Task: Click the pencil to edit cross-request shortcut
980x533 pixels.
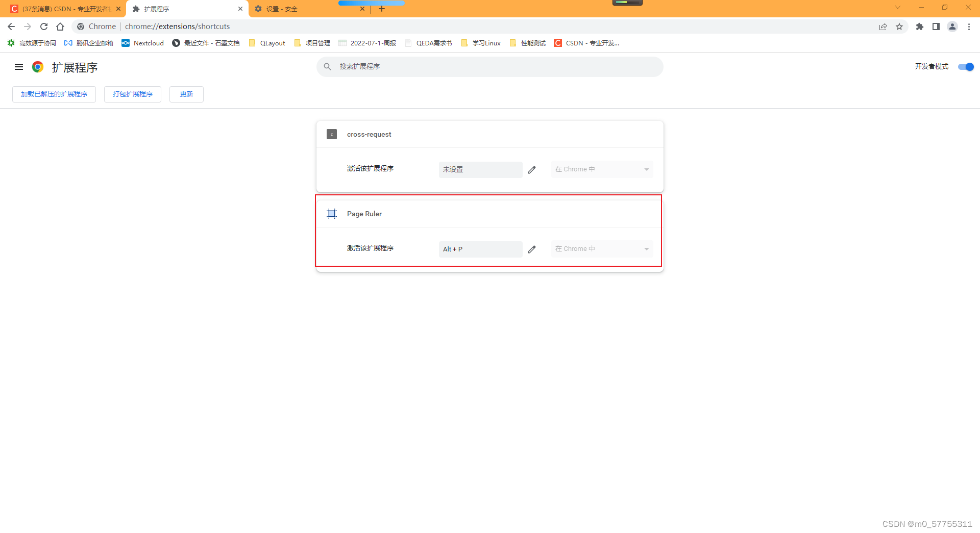Action: point(532,169)
